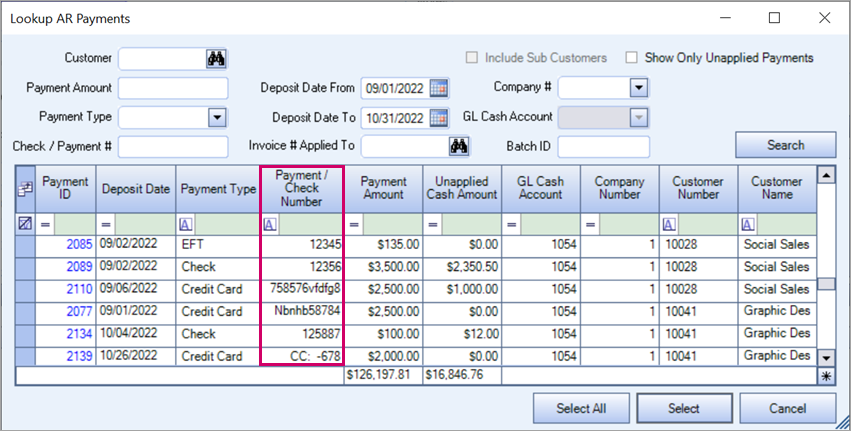Open the Deposit Date From calendar picker

[439, 88]
